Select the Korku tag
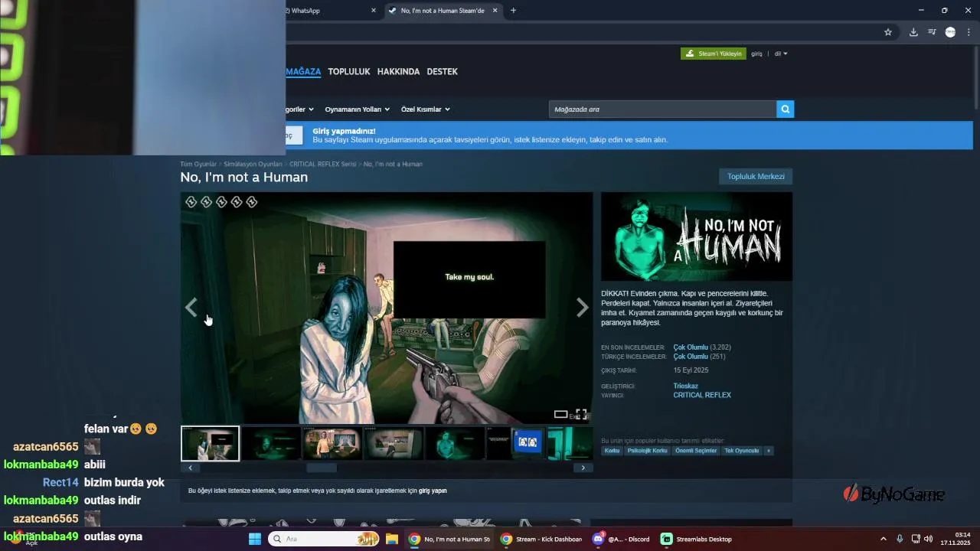Screen dimensions: 980x551 pos(612,451)
